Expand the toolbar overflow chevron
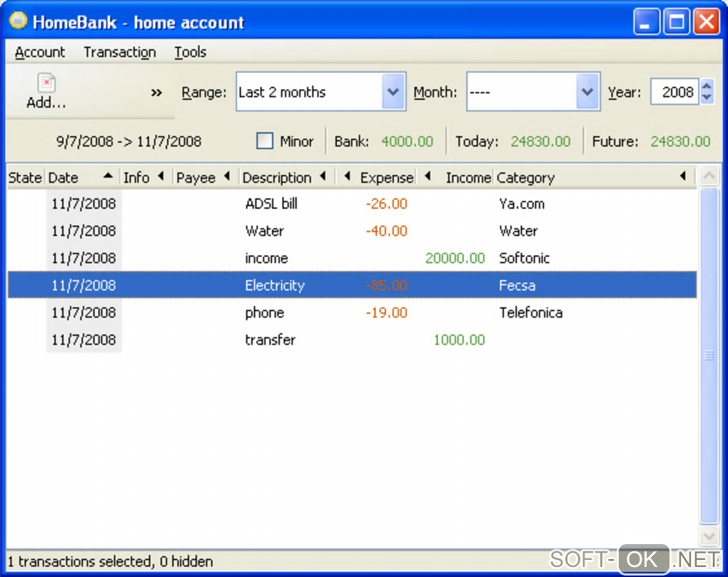728x577 pixels. tap(156, 92)
